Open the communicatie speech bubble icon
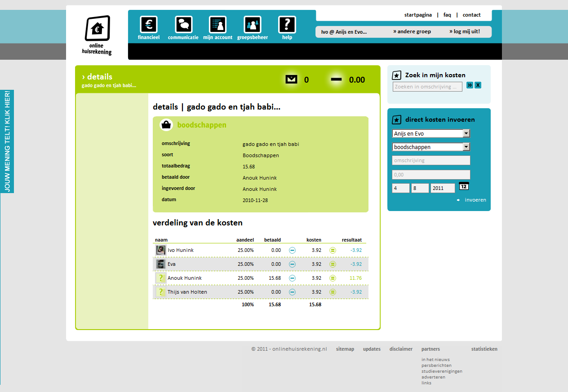This screenshot has height=392, width=568. coord(183,25)
